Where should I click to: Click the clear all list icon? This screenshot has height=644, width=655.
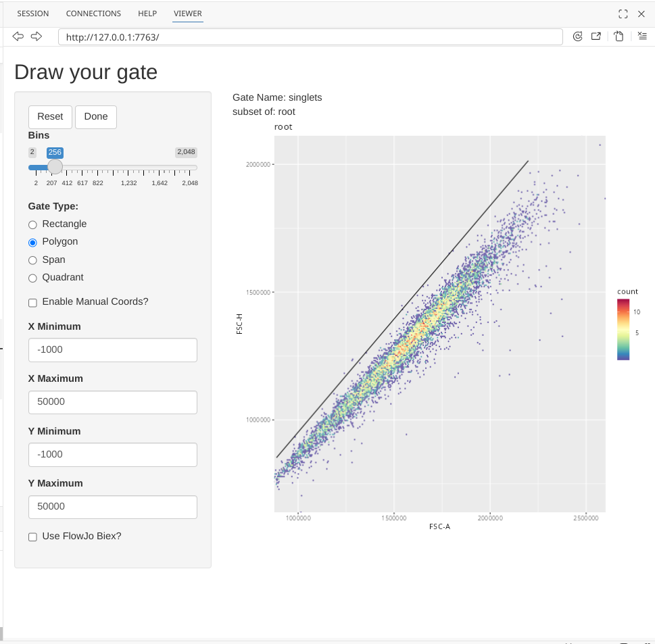641,36
